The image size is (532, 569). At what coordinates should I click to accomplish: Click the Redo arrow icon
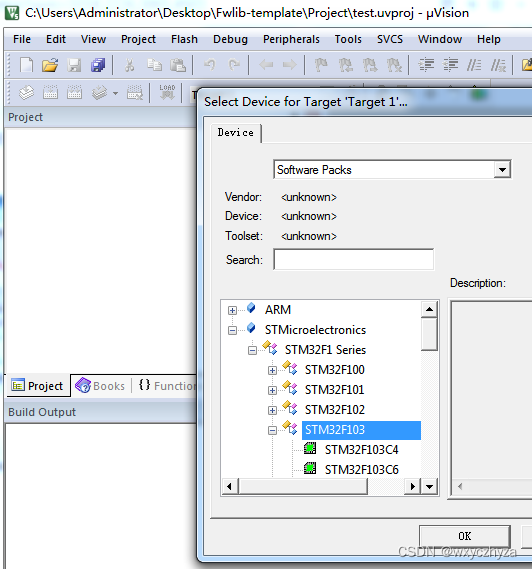[234, 65]
